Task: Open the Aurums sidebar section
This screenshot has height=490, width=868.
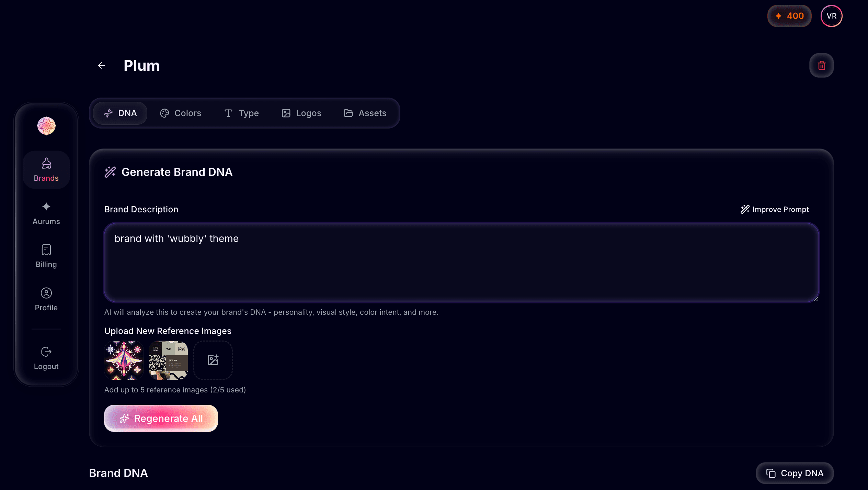Action: pyautogui.click(x=46, y=213)
